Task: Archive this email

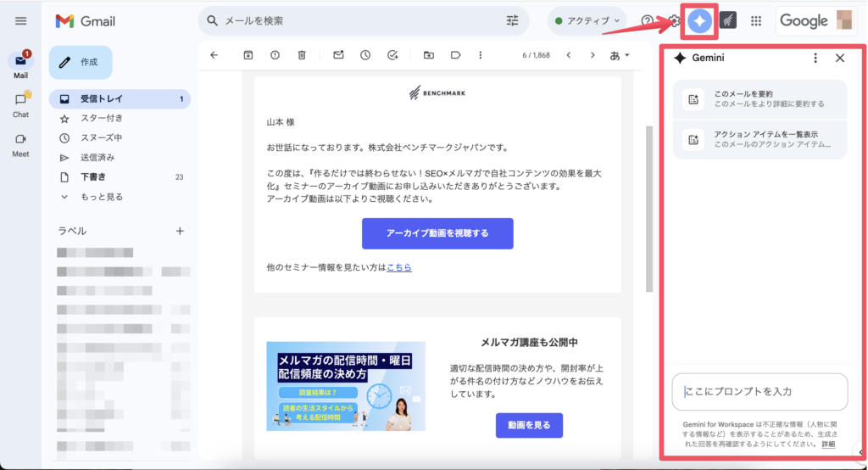Action: (x=248, y=55)
